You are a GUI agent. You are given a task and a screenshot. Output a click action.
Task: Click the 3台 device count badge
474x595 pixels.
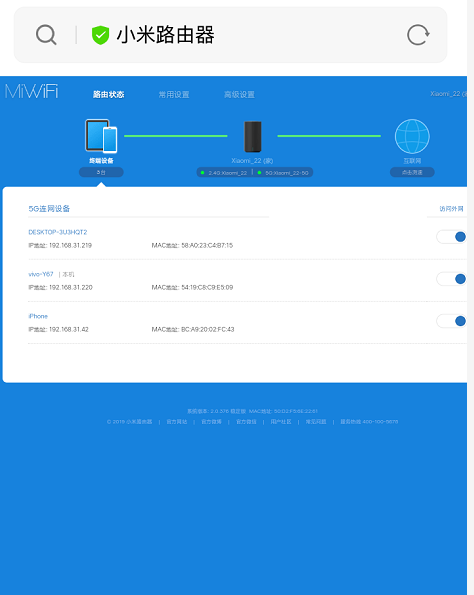(x=101, y=172)
